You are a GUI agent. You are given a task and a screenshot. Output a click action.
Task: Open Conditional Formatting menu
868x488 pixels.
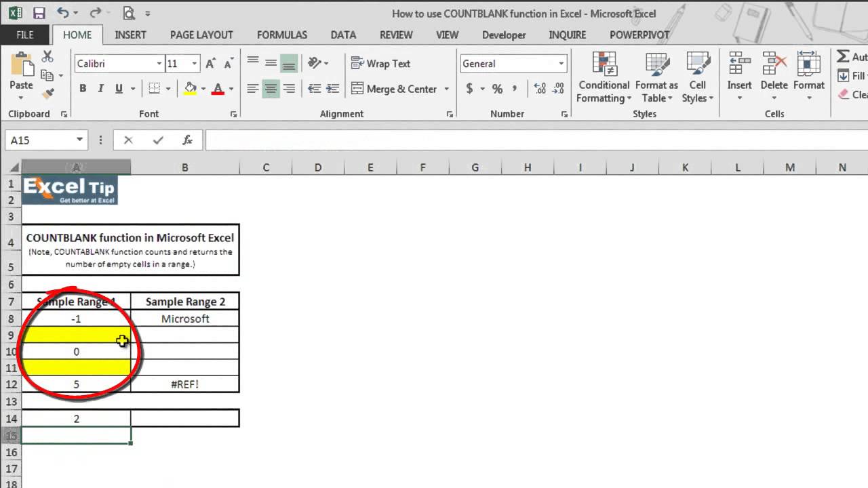[x=604, y=77]
